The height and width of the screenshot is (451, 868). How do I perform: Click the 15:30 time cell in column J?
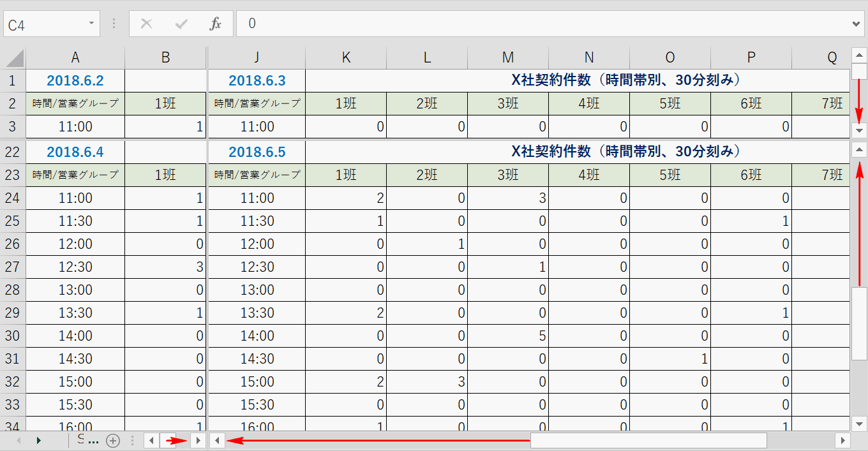click(x=257, y=405)
